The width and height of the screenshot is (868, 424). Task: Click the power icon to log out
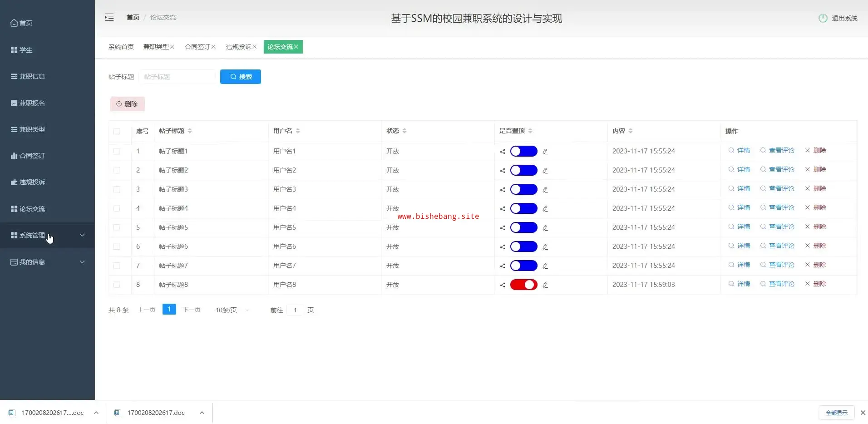(823, 18)
